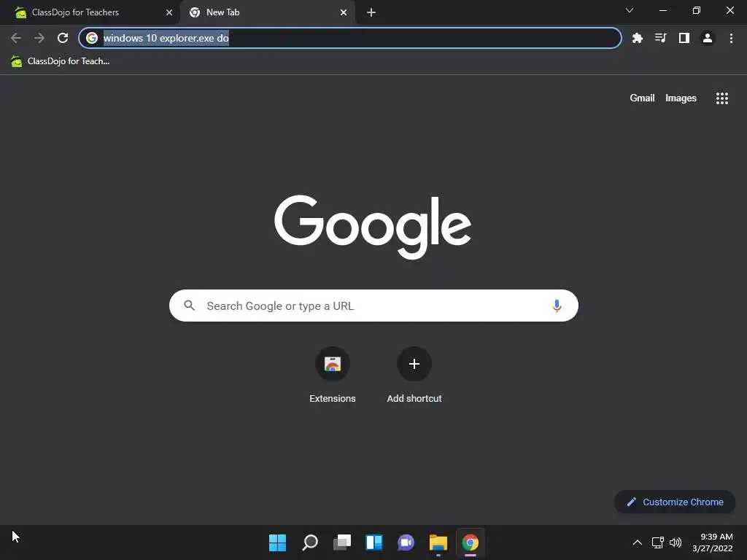Open the Chrome three-dot menu
This screenshot has width=747, height=560.
731,38
